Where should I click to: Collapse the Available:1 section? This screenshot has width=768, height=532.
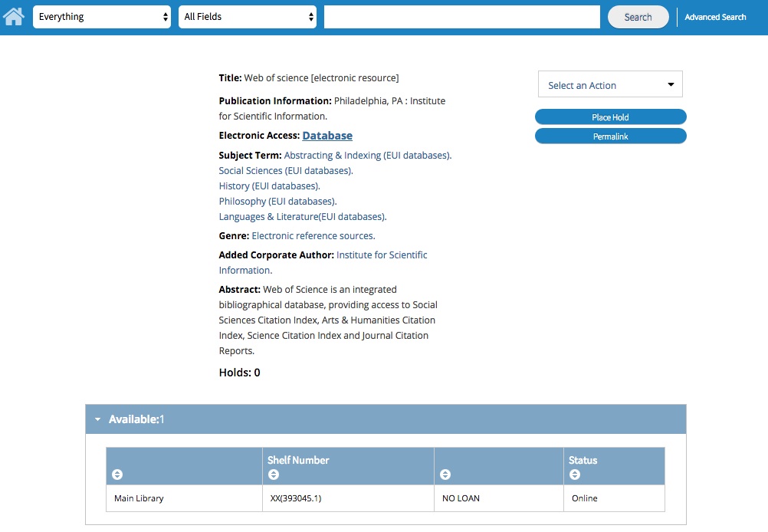coord(97,419)
